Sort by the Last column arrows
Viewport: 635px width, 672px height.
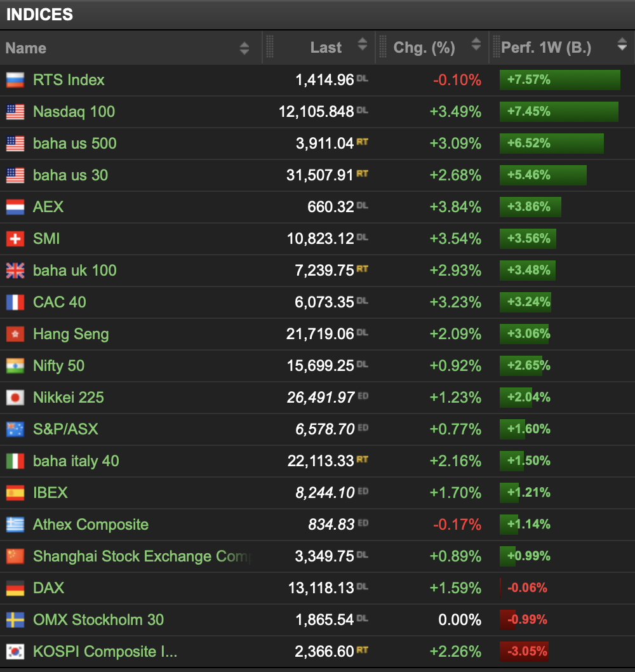click(x=363, y=44)
